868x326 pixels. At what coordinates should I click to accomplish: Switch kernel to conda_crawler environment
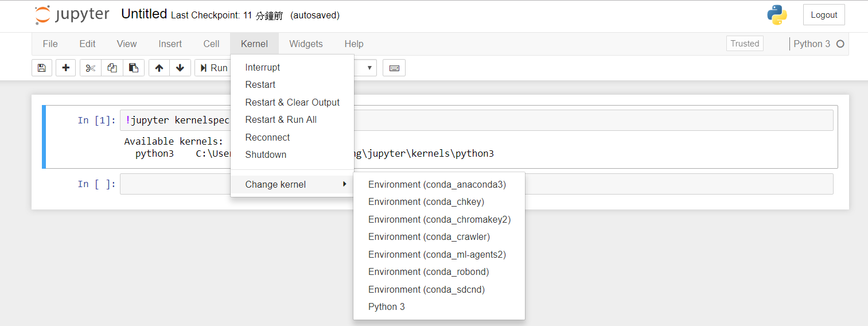[x=439, y=236]
